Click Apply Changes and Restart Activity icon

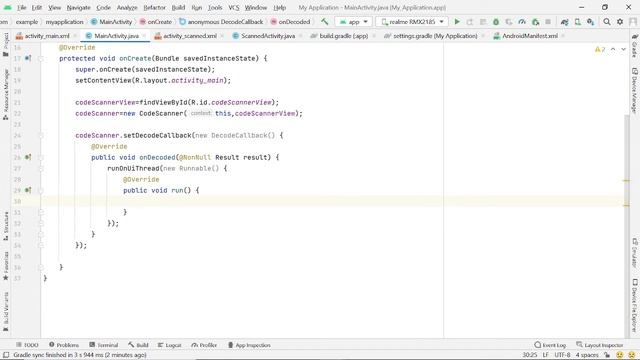click(470, 22)
